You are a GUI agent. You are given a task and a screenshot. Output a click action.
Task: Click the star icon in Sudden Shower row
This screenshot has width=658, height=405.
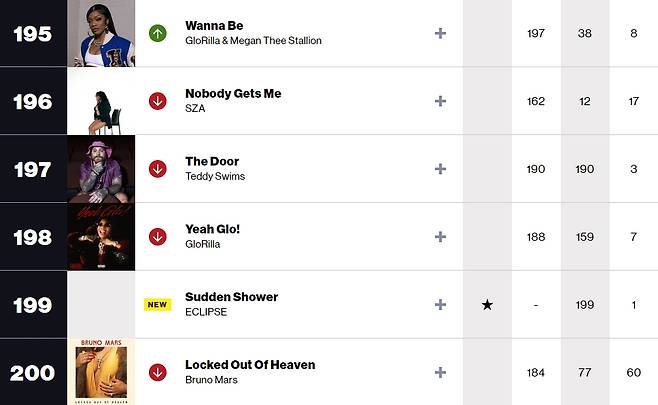[x=487, y=305]
